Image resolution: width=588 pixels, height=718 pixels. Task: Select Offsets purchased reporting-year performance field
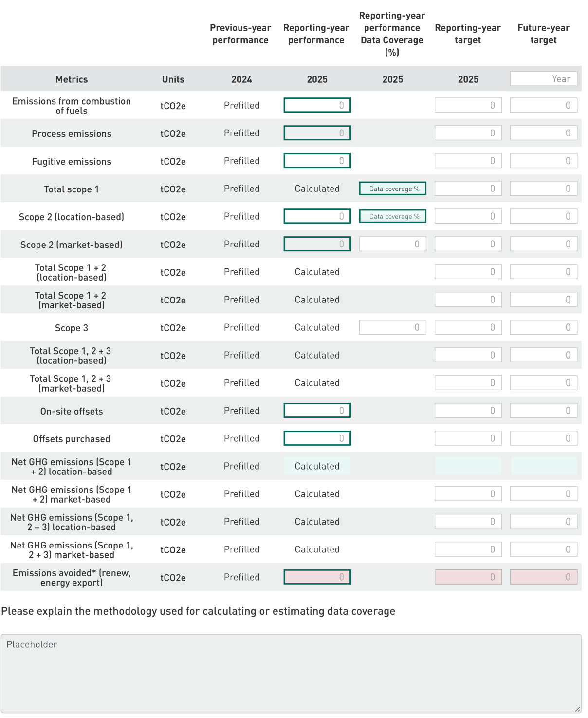(x=317, y=438)
